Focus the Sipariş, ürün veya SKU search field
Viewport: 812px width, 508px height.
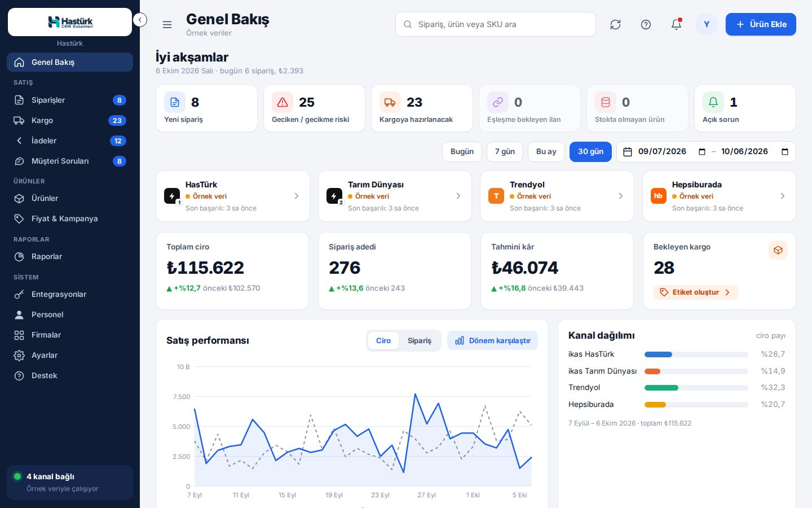[496, 24]
